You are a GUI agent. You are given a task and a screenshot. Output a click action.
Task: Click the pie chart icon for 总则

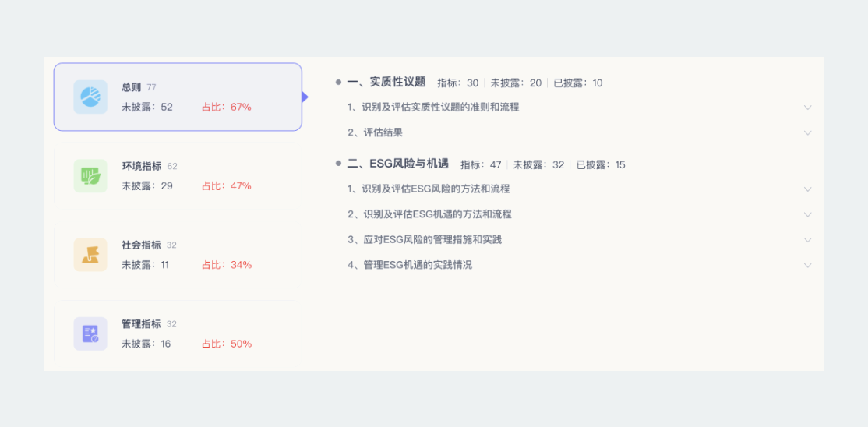coord(90,97)
